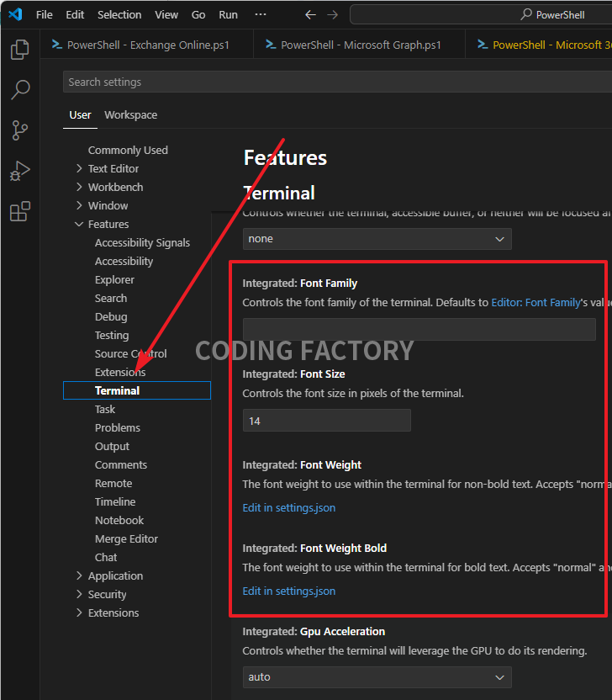Select Merge Editor under Features
This screenshot has height=700, width=612.
[x=126, y=538]
